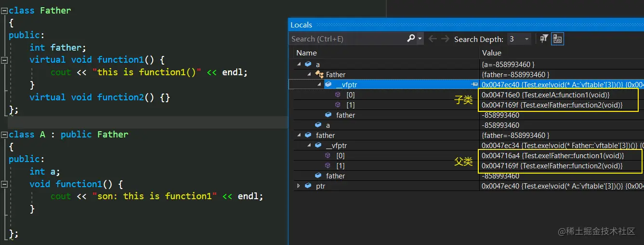
Task: Collapse the top-level father variable node
Action: [x=299, y=135]
